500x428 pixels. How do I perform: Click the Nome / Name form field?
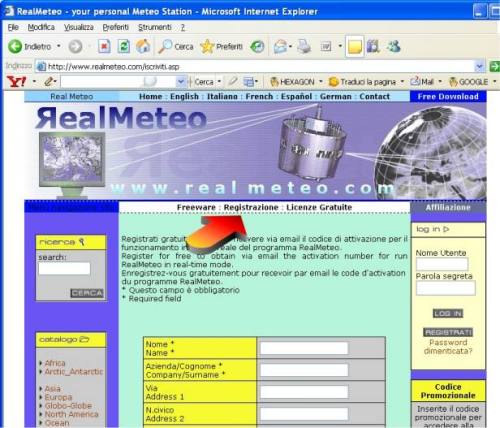pos(304,348)
